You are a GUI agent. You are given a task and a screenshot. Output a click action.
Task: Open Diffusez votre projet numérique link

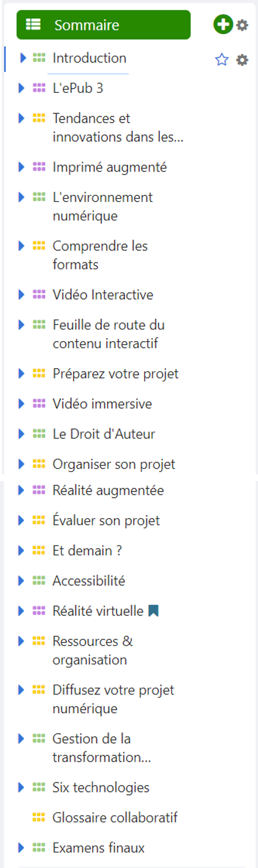113,699
